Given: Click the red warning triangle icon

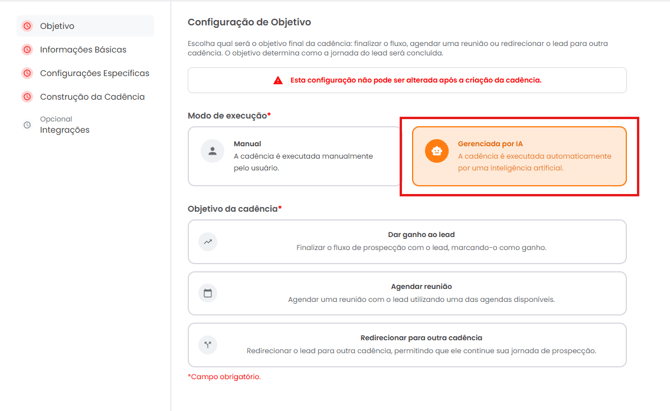Looking at the screenshot, I should click(x=278, y=80).
